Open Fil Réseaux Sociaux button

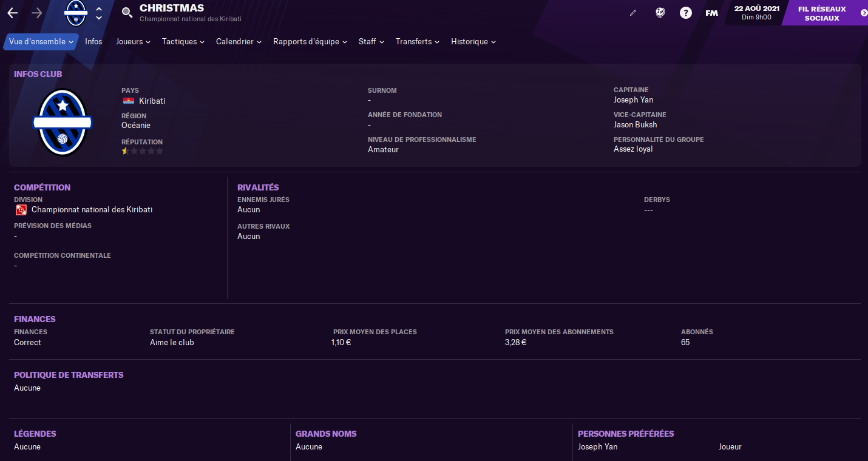822,13
